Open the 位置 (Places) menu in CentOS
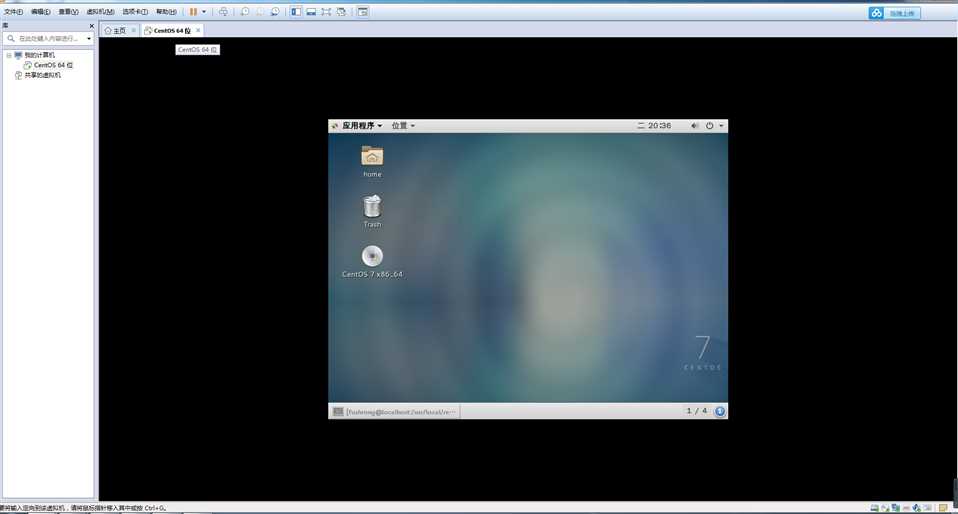The width and height of the screenshot is (958, 514). click(403, 125)
